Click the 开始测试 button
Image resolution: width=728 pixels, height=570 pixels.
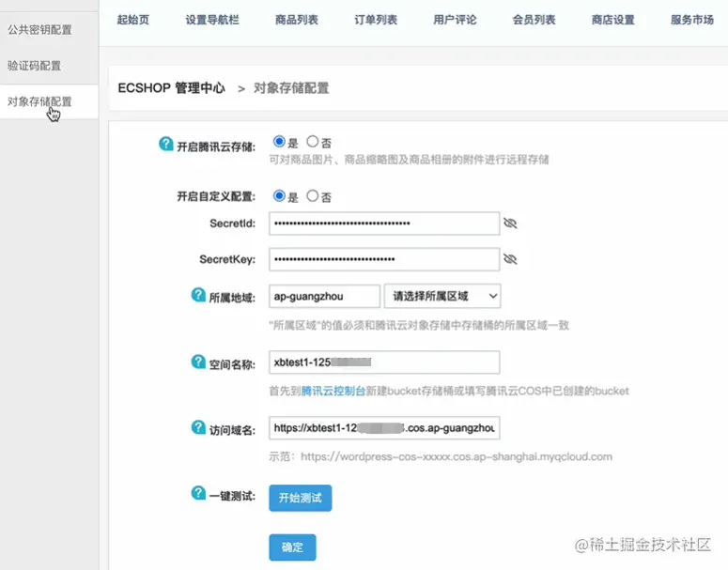[x=301, y=498]
